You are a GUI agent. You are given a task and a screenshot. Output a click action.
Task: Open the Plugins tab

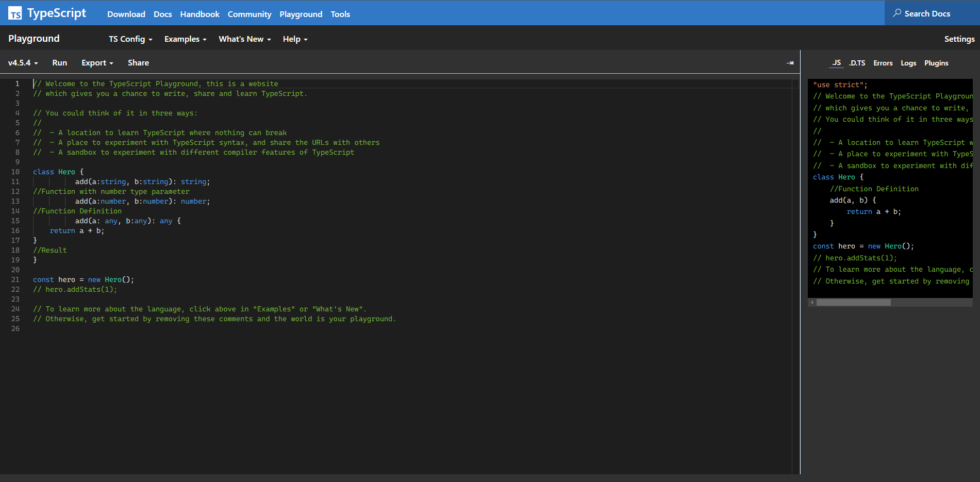click(936, 63)
